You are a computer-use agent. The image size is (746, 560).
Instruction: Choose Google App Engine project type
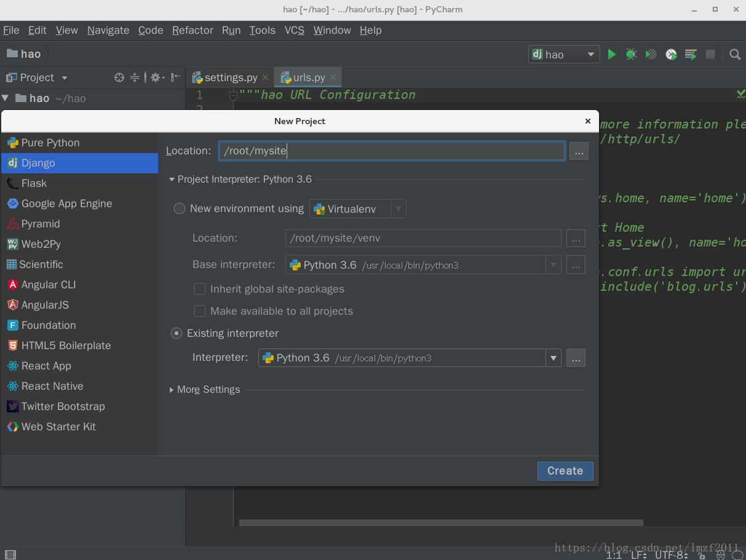[79, 203]
